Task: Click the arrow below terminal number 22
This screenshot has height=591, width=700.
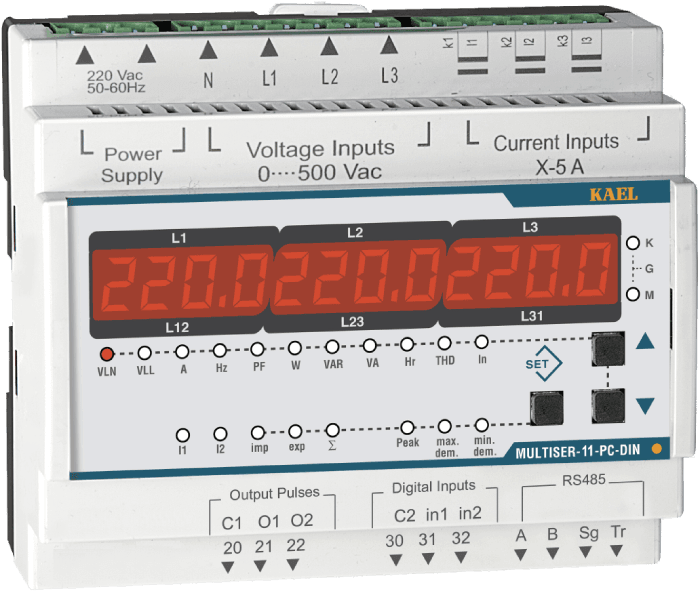Action: coord(292,565)
